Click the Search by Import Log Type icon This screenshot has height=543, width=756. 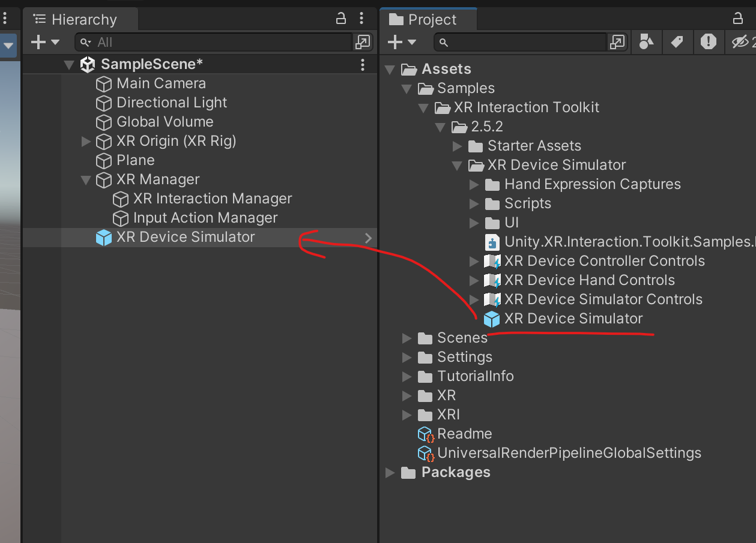pos(709,42)
